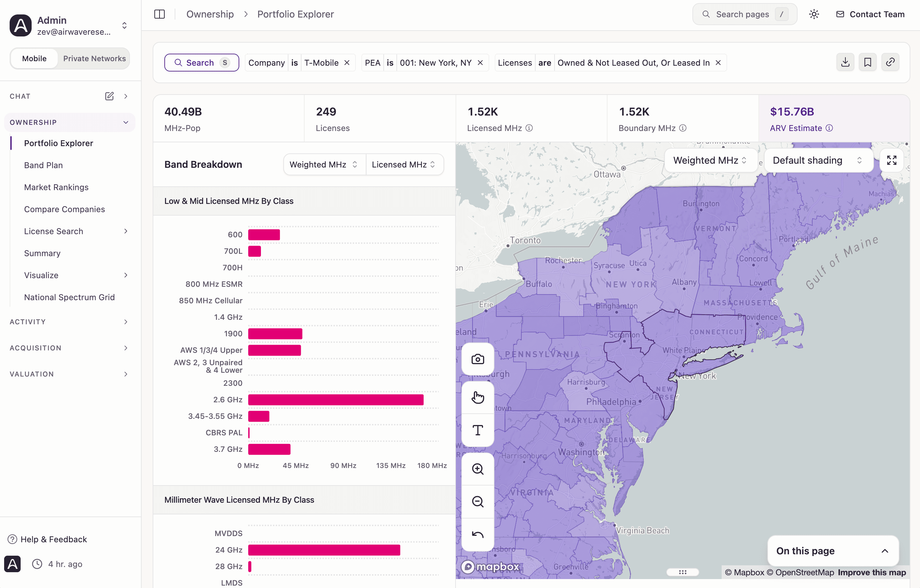Click the ARV Estimate $15.76B card

[x=834, y=118]
